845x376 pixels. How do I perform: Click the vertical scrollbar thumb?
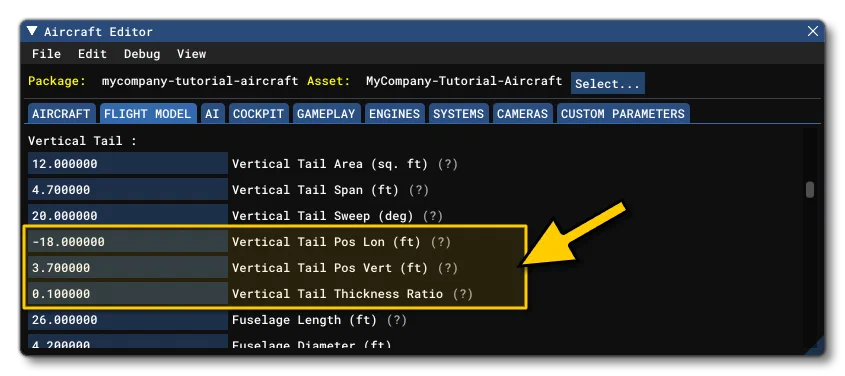(x=809, y=190)
